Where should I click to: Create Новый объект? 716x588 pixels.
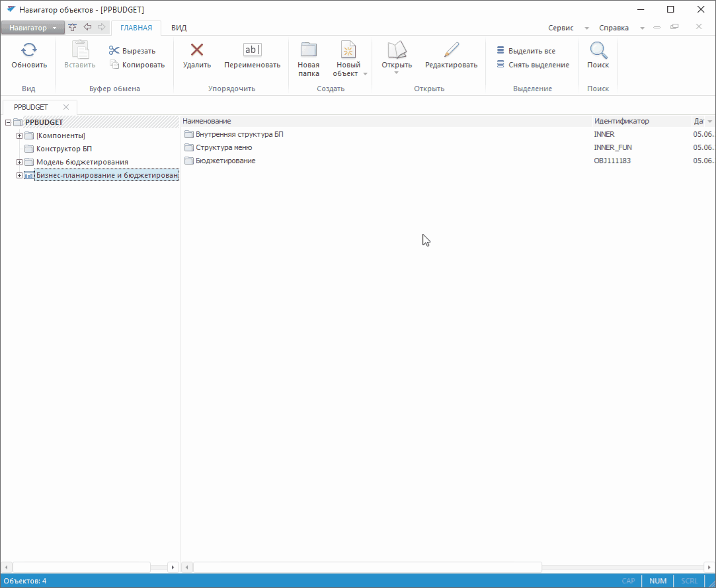tap(348, 59)
